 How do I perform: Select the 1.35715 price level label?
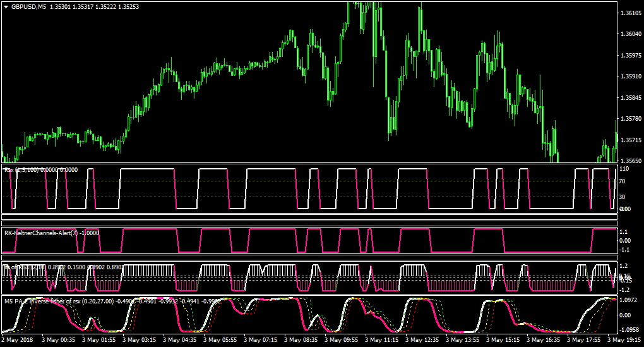point(631,140)
